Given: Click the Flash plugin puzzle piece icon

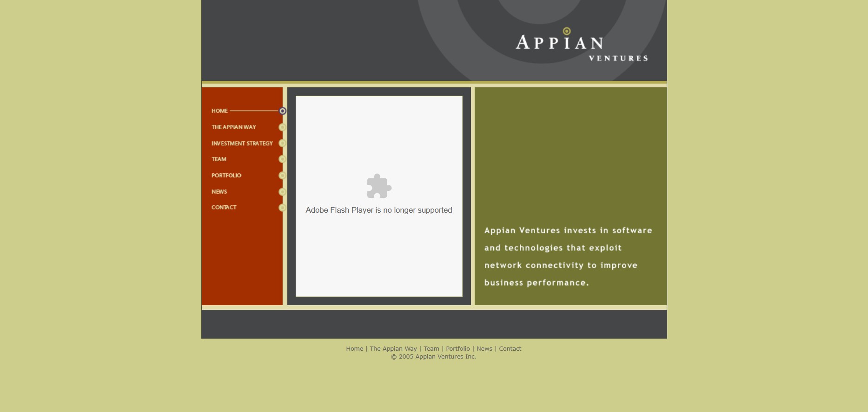Looking at the screenshot, I should [x=379, y=186].
